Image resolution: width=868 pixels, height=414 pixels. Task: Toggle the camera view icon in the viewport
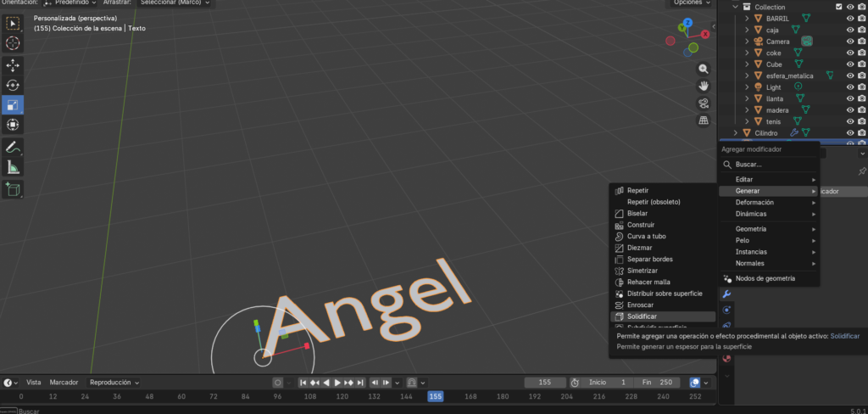point(704,103)
